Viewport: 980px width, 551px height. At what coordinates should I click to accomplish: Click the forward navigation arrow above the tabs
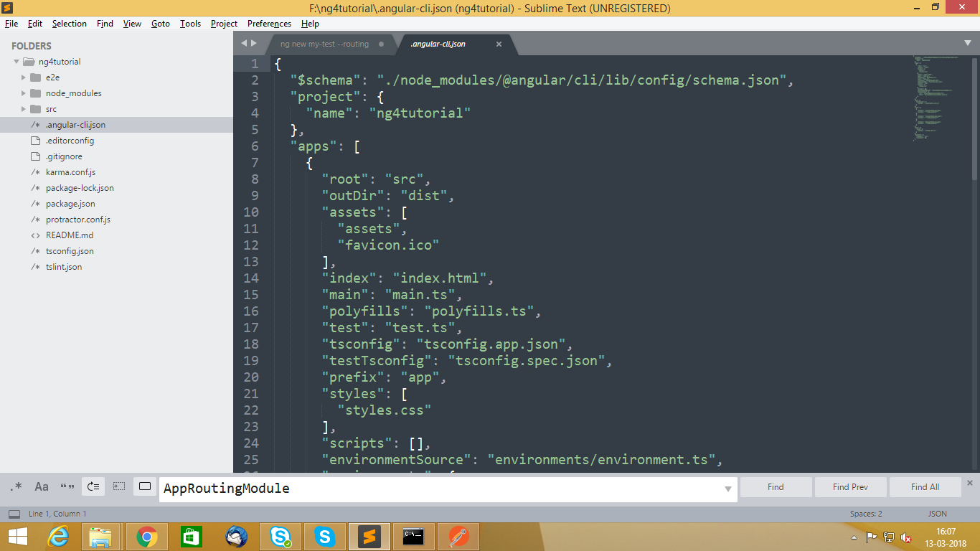pyautogui.click(x=255, y=43)
